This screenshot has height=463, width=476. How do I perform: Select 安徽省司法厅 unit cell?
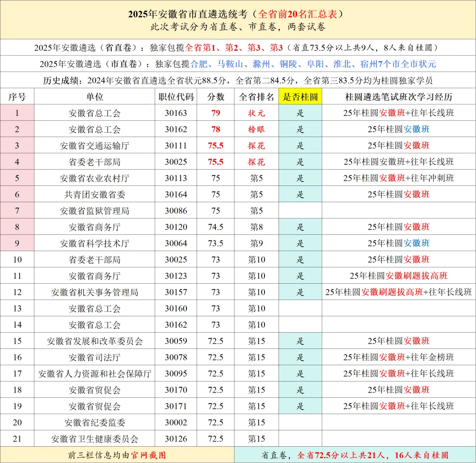(94, 357)
